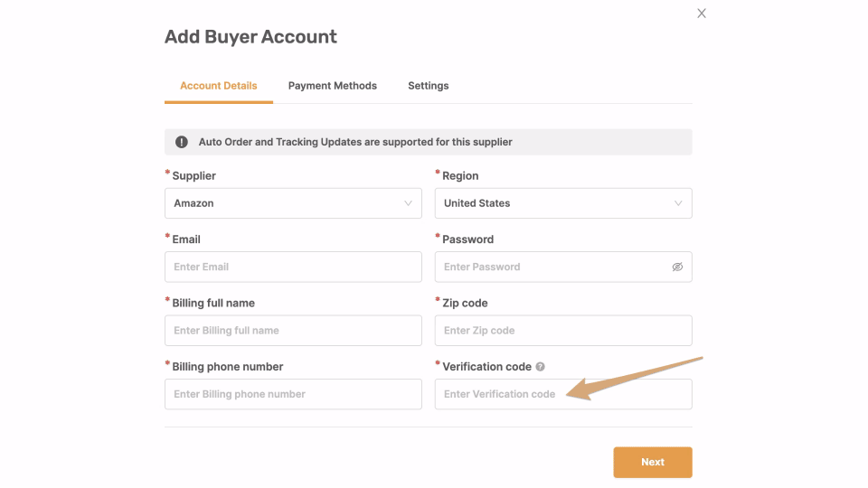Click the Zip code input field

563,331
